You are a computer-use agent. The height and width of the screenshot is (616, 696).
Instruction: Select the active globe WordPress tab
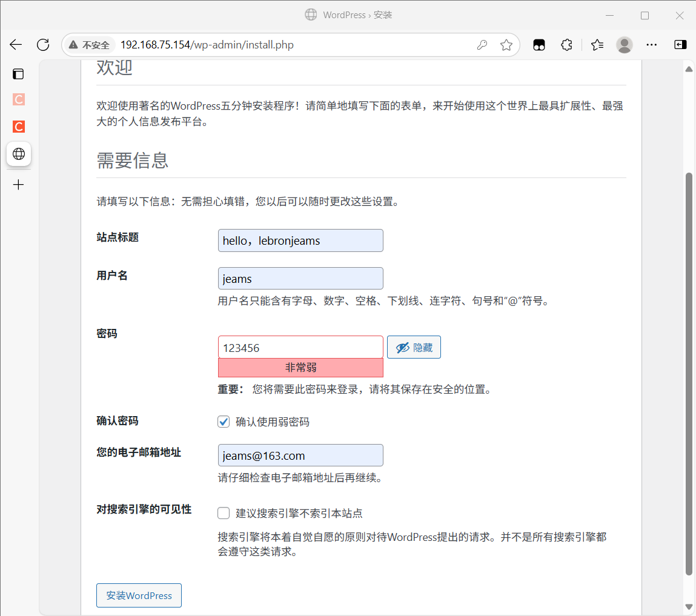pyautogui.click(x=19, y=154)
